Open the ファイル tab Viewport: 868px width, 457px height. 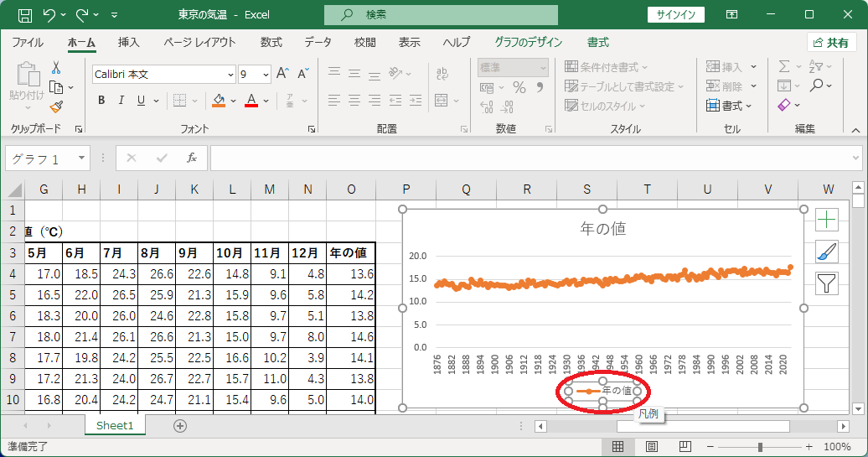coord(28,42)
